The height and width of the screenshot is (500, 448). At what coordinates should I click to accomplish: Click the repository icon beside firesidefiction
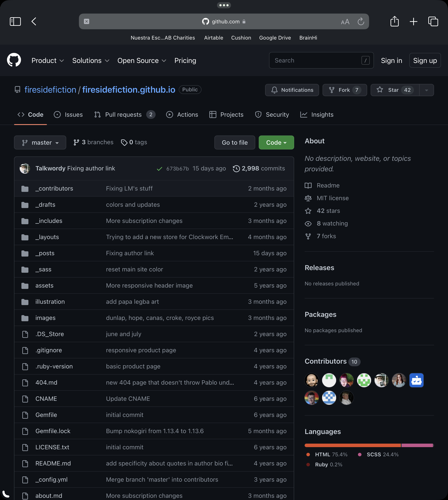(x=17, y=90)
